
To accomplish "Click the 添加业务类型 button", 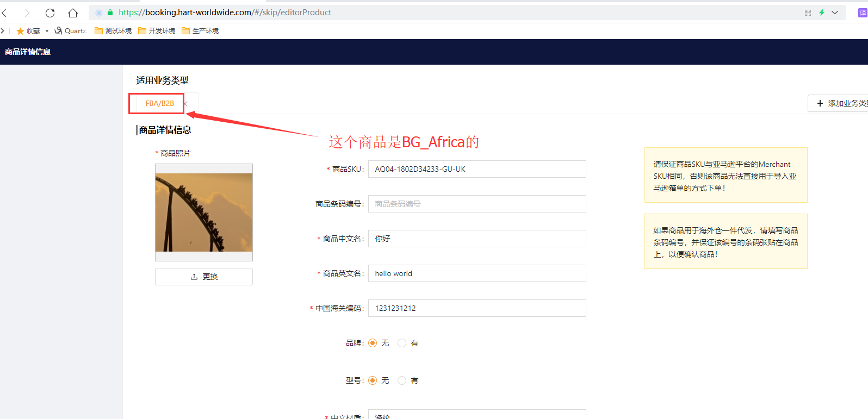I will tap(840, 103).
